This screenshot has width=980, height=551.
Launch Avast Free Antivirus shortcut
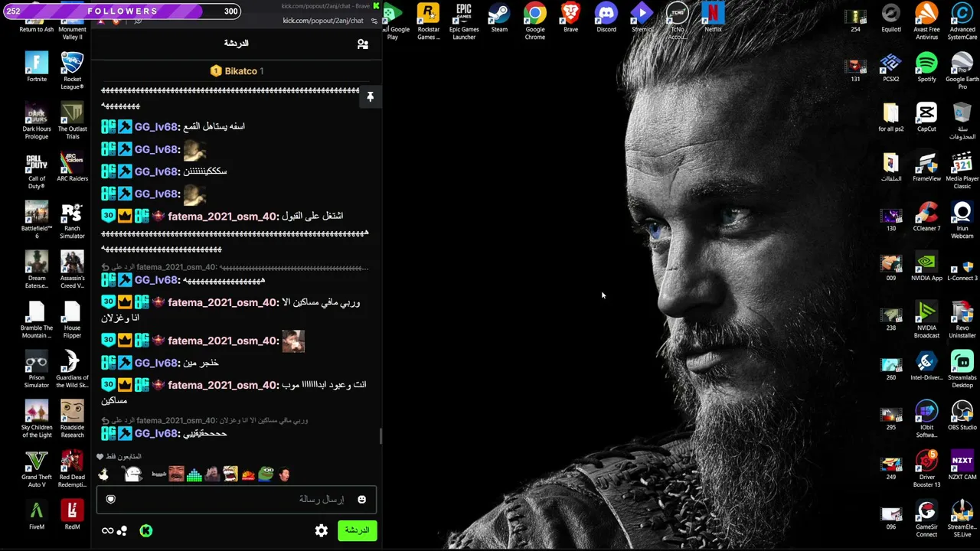click(x=926, y=21)
